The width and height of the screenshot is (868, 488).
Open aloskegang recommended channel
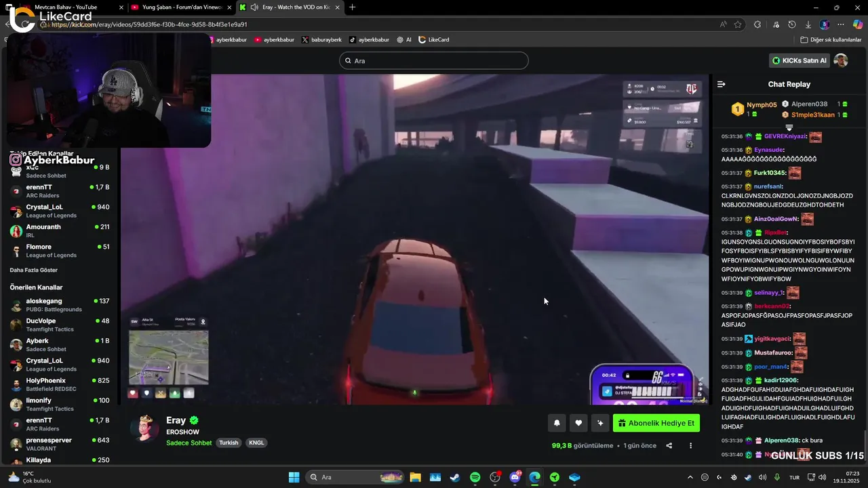60,305
